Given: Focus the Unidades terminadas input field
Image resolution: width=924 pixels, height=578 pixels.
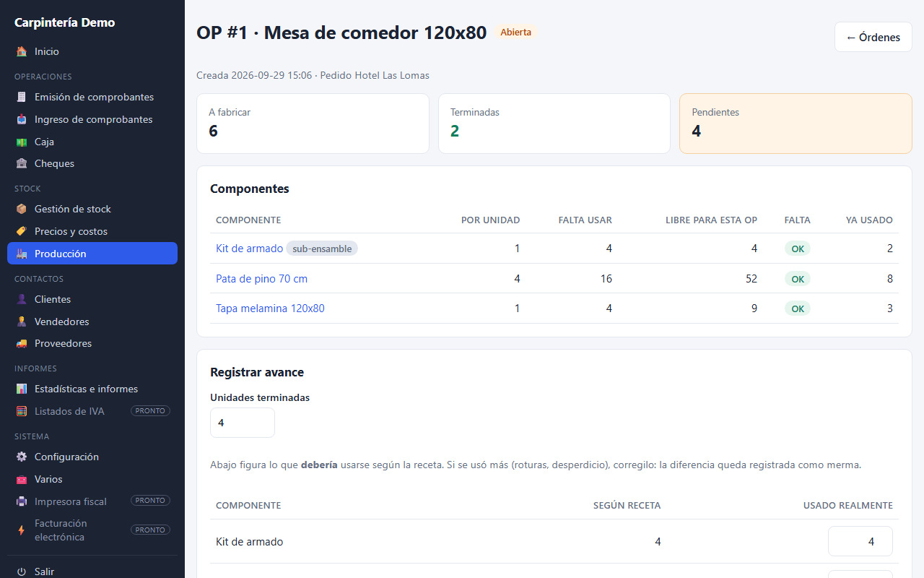Looking at the screenshot, I should click(243, 423).
